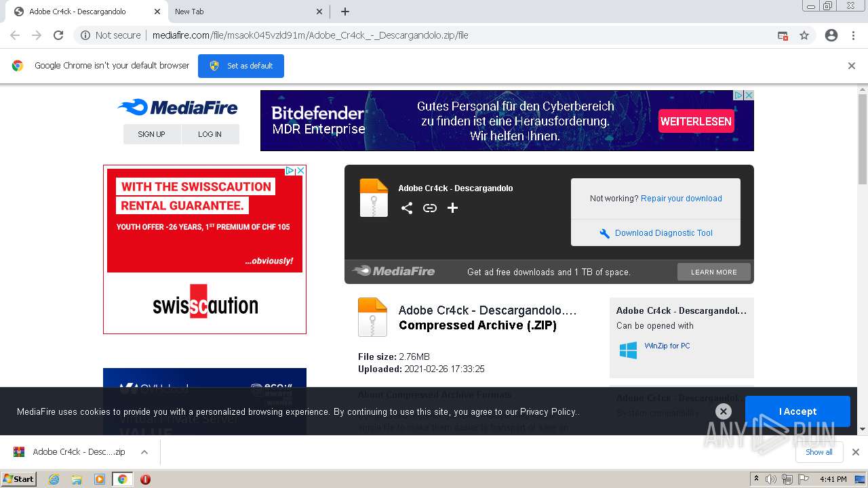
Task: Click the Chrome taskbar icon
Action: (x=122, y=479)
